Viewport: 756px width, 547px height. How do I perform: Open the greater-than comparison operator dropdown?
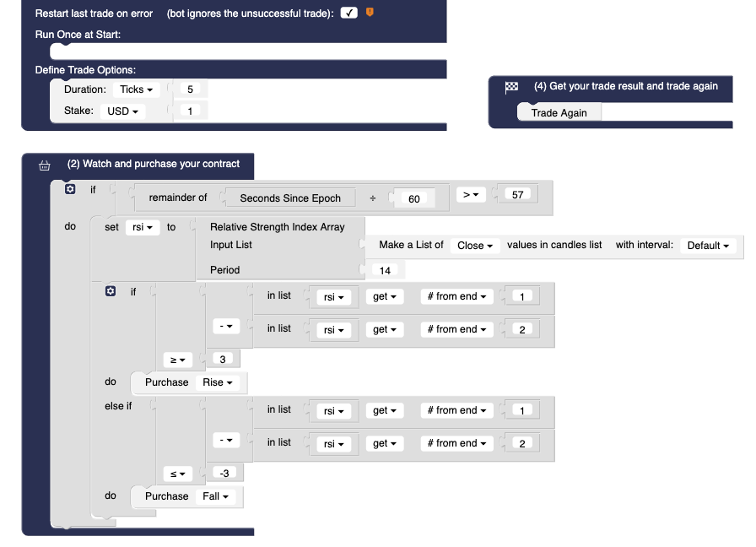pyautogui.click(x=471, y=195)
